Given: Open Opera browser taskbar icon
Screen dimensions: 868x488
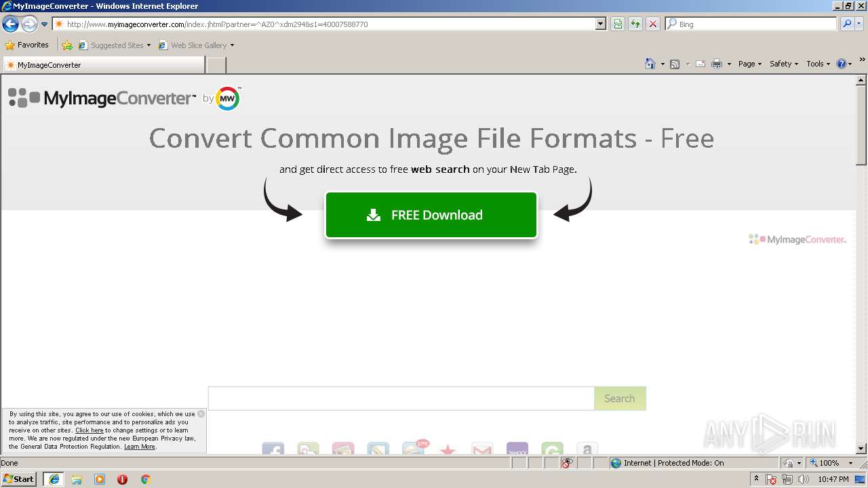Looking at the screenshot, I should point(122,479).
